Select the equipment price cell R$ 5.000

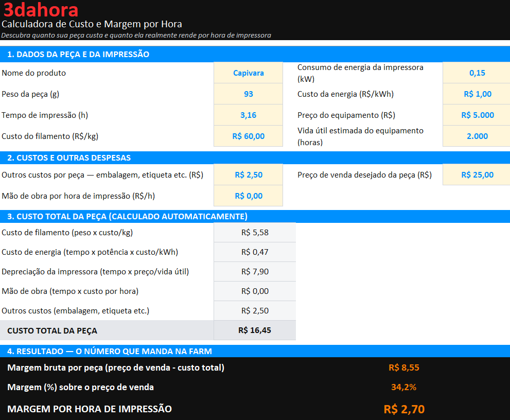477,115
